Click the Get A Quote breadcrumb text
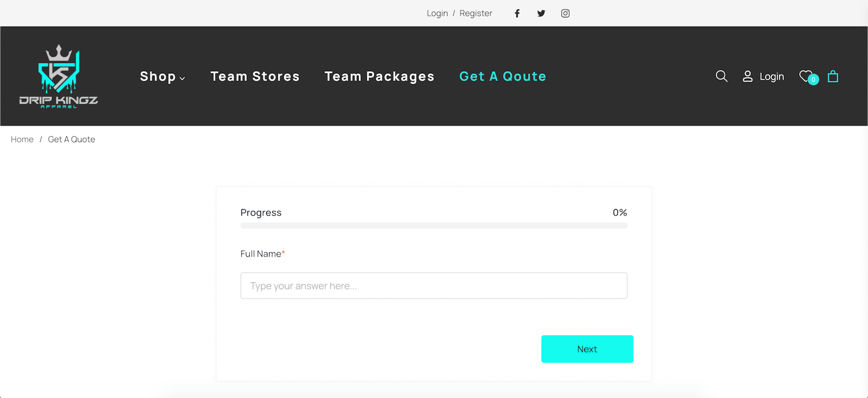The image size is (868, 398). [72, 140]
